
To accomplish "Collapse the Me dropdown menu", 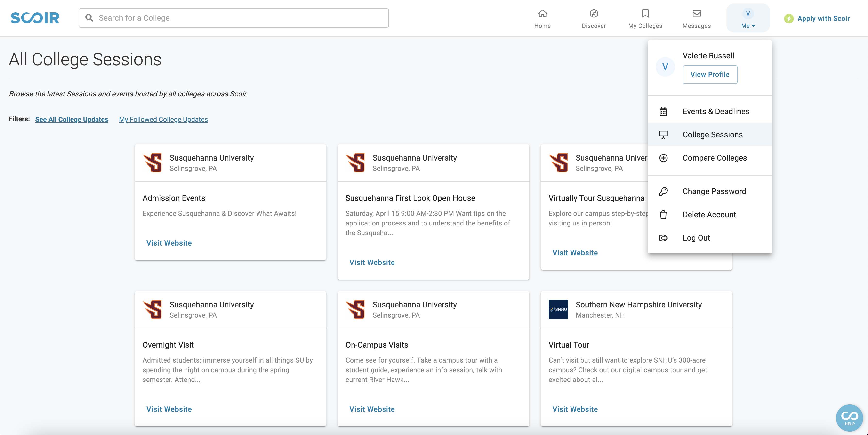I will point(748,18).
